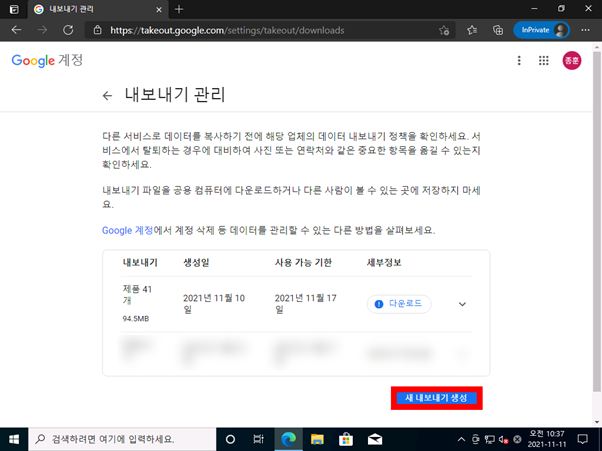Open the Edge settings and more menu
The width and height of the screenshot is (602, 451).
pyautogui.click(x=585, y=30)
